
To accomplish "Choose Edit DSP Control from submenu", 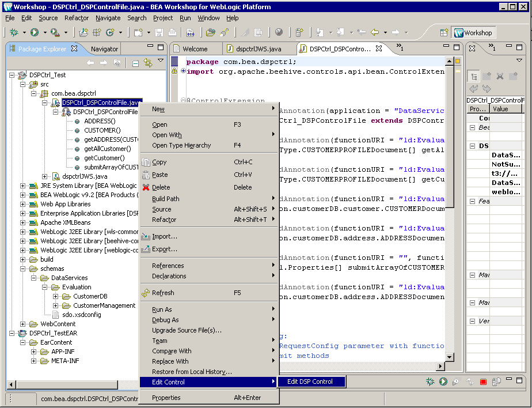I will (310, 381).
